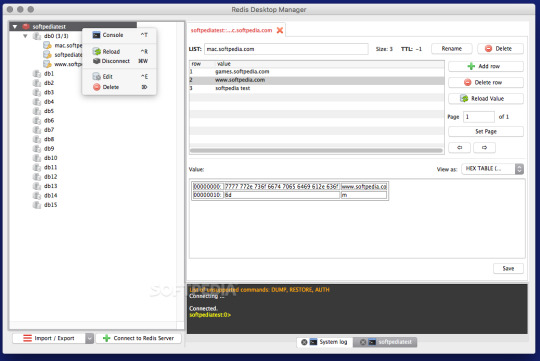Collapse the softpediatest connection tree
Image resolution: width=540 pixels, height=361 pixels.
(x=15, y=27)
